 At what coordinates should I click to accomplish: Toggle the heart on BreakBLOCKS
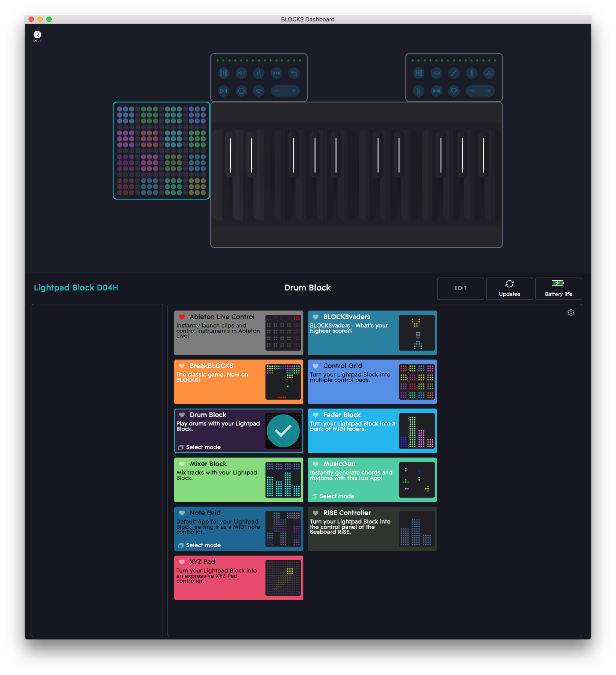(x=182, y=366)
